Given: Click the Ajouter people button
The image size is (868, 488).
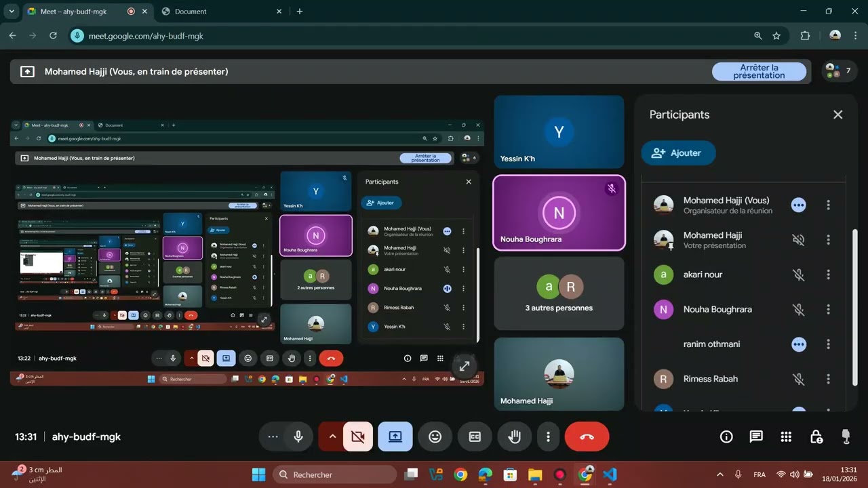Looking at the screenshot, I should click(x=678, y=153).
